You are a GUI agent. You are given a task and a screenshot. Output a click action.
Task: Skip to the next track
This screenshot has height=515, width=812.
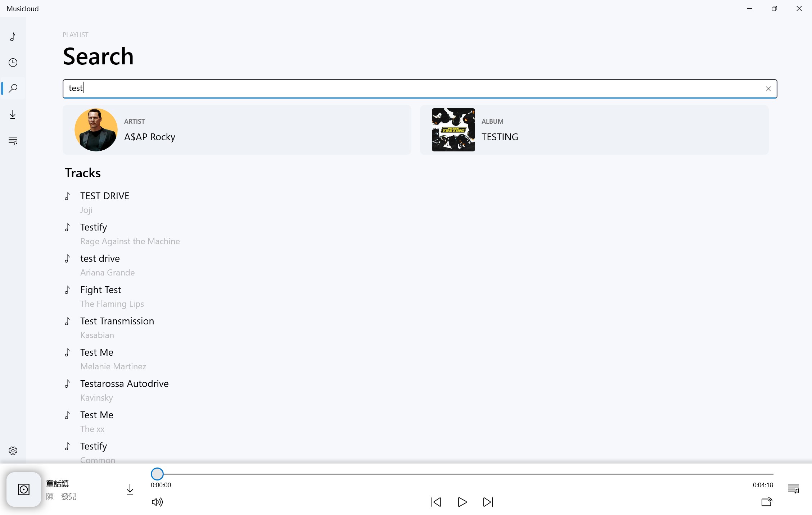tap(488, 502)
